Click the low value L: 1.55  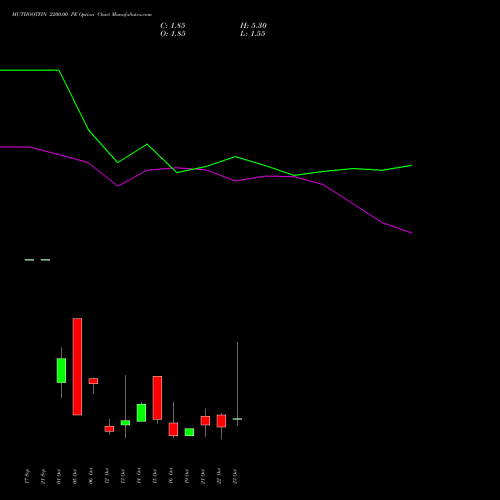(253, 34)
